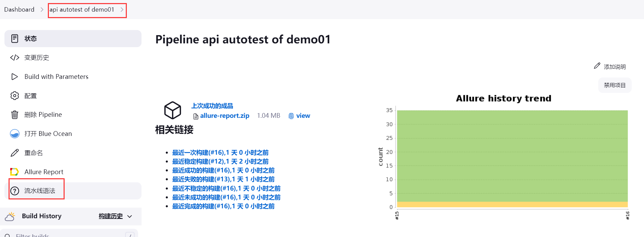Click the 构建历史 trend link

[111, 216]
